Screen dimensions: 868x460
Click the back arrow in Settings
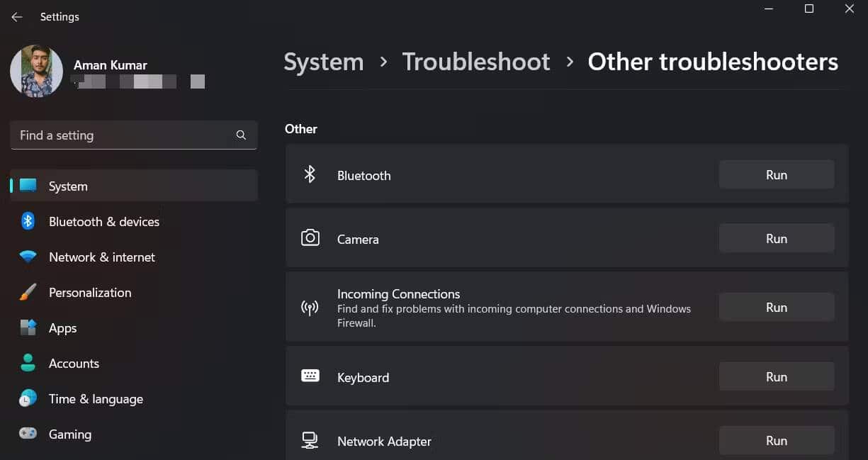(x=17, y=17)
